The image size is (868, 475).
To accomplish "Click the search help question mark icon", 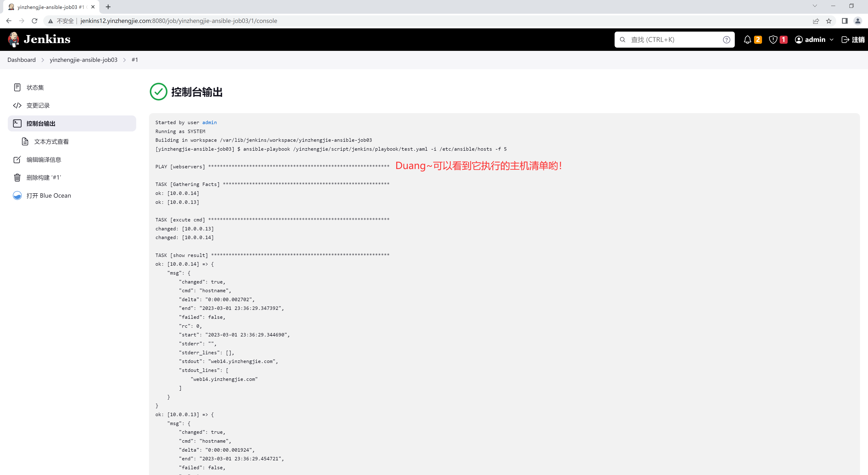I will 726,39.
